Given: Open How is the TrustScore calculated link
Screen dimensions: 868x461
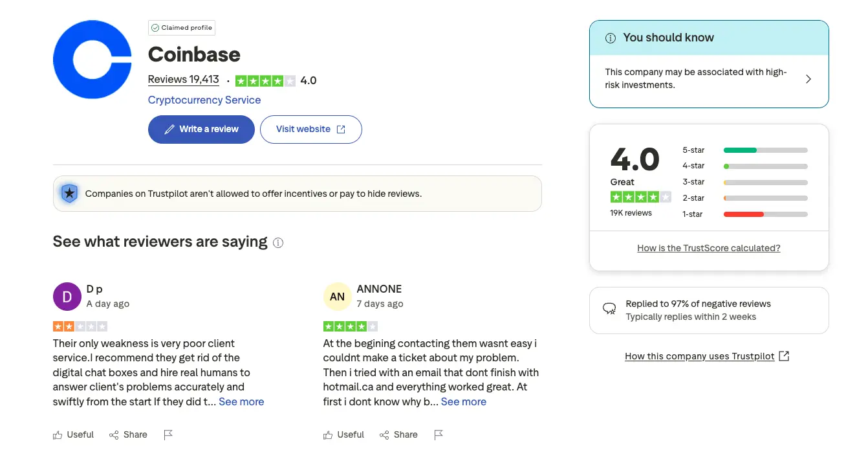Looking at the screenshot, I should pyautogui.click(x=709, y=248).
